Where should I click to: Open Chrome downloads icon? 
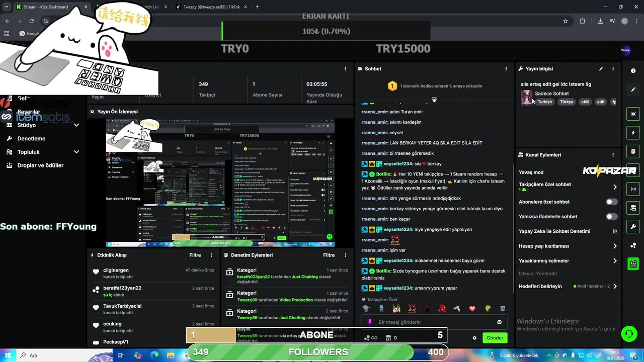[x=600, y=21]
